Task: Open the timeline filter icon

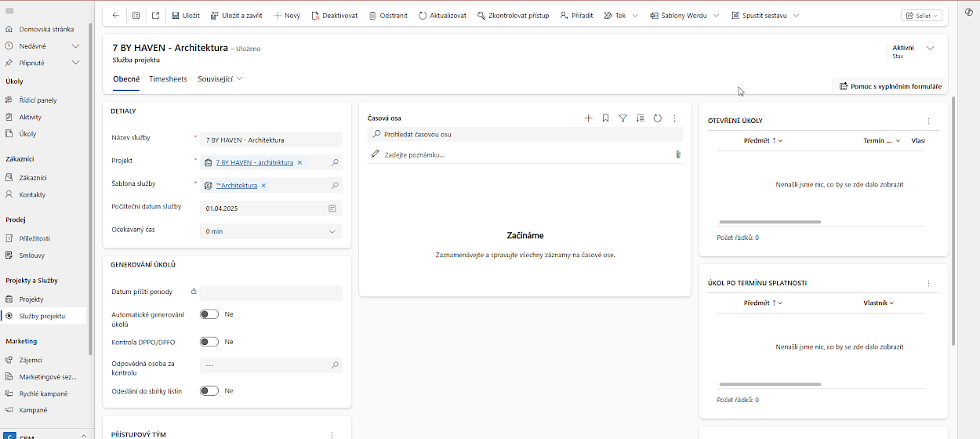Action: coord(623,118)
